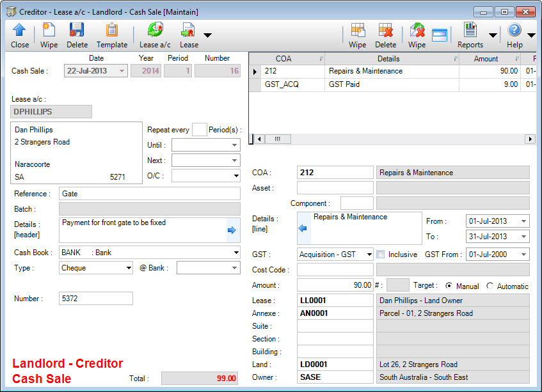Click the Repeat every periods box
The height and width of the screenshot is (392, 542).
[199, 130]
